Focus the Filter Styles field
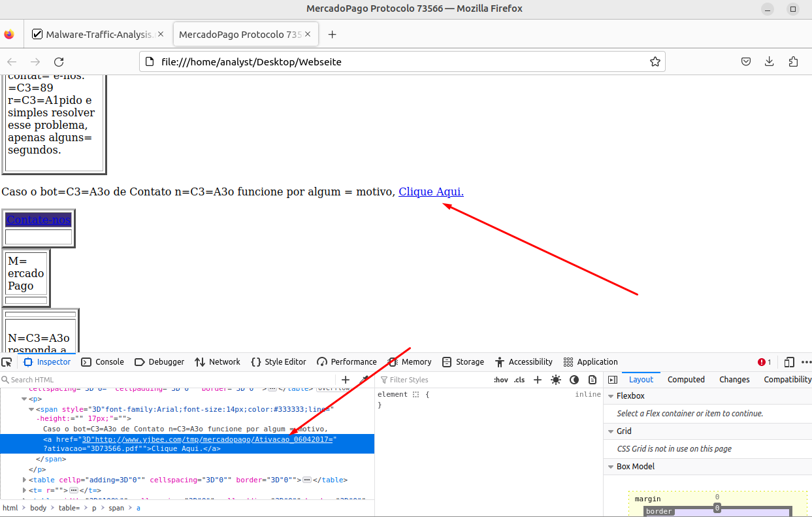The height and width of the screenshot is (517, 812). 434,380
